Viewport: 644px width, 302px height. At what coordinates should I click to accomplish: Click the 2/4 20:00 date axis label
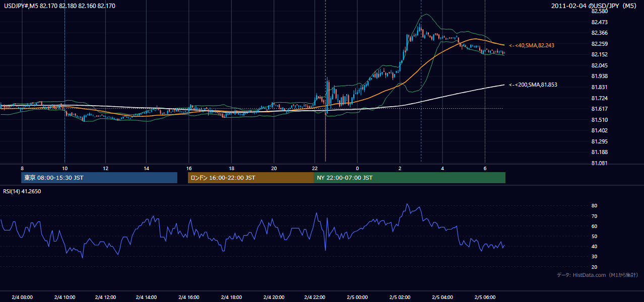click(274, 297)
